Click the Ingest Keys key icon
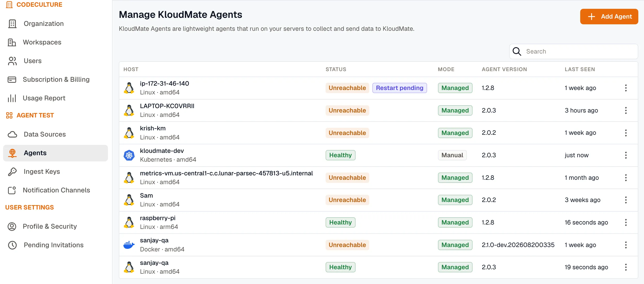 (x=12, y=172)
